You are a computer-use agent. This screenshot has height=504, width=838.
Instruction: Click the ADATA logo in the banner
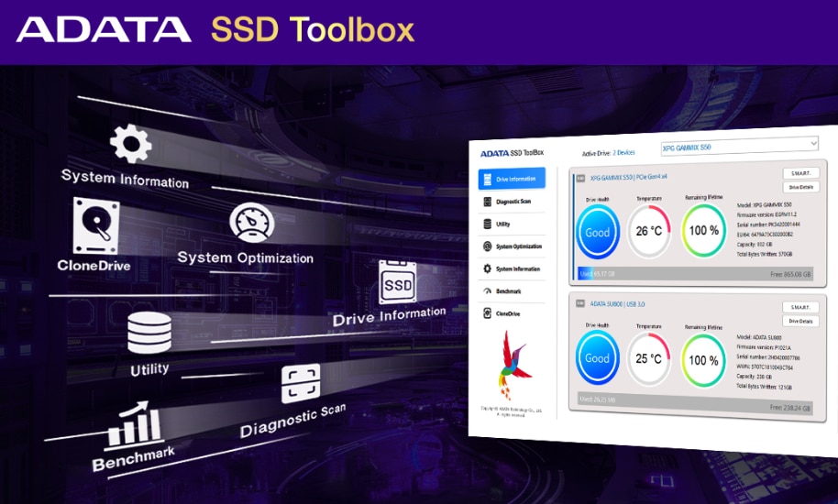104,30
